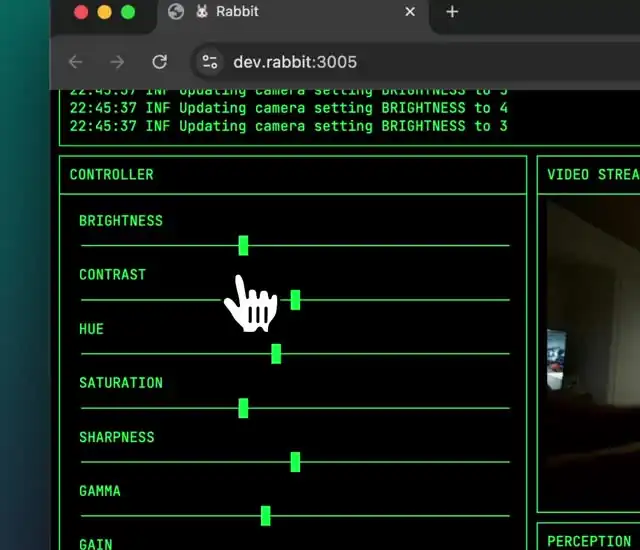Click the macOS green fullscreen button
This screenshot has height=550, width=640.
(x=128, y=12)
